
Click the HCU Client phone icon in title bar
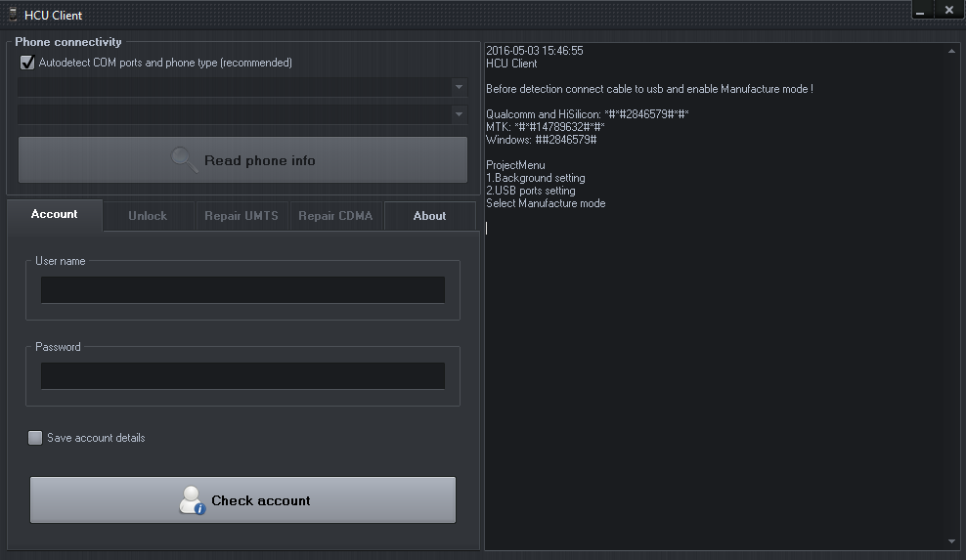pos(13,14)
